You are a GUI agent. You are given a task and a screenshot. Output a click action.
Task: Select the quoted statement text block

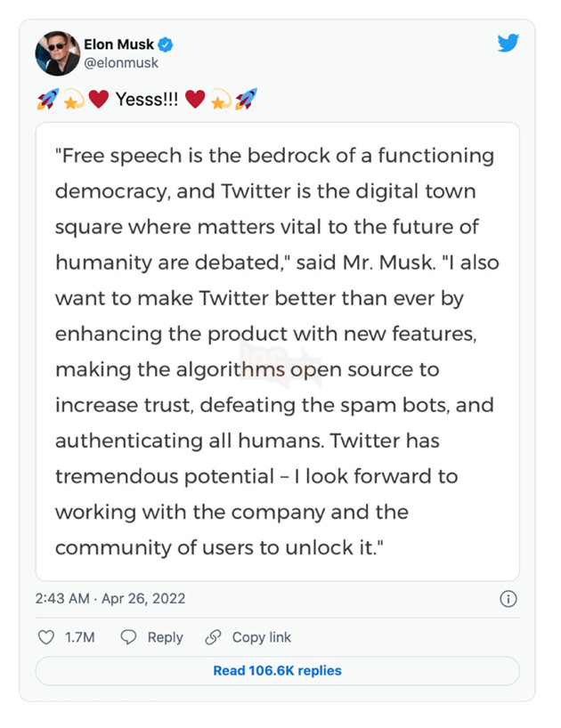[x=276, y=352]
